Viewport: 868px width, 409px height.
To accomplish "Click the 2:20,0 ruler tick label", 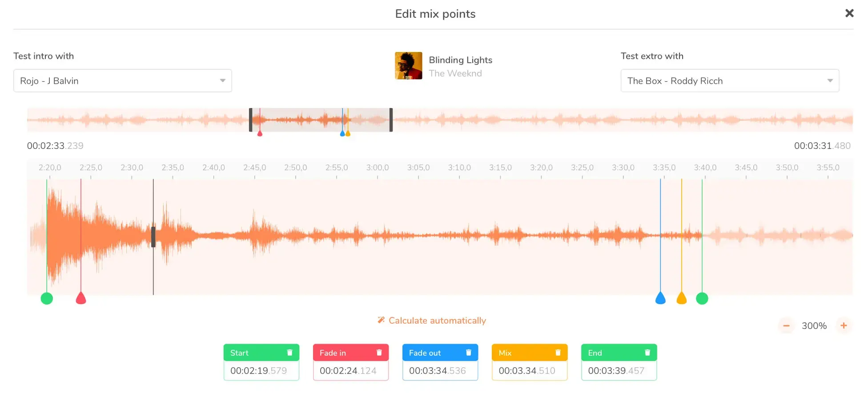I will tap(50, 168).
